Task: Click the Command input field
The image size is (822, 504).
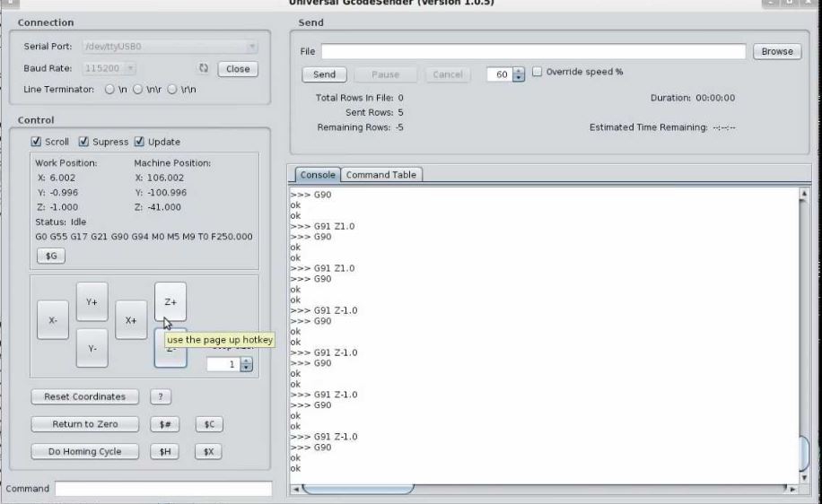Action: click(x=163, y=488)
